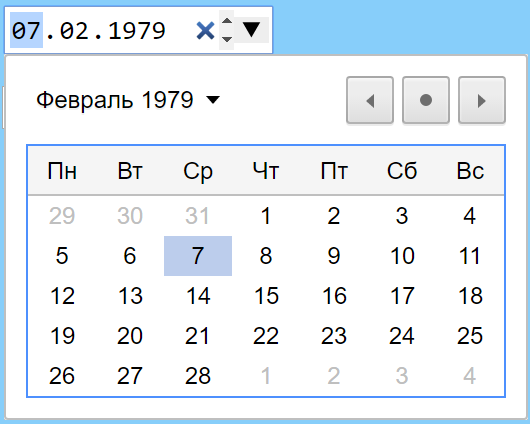Decrement the date with the down stepper arrow
The height and width of the screenshot is (424, 530).
(x=227, y=40)
